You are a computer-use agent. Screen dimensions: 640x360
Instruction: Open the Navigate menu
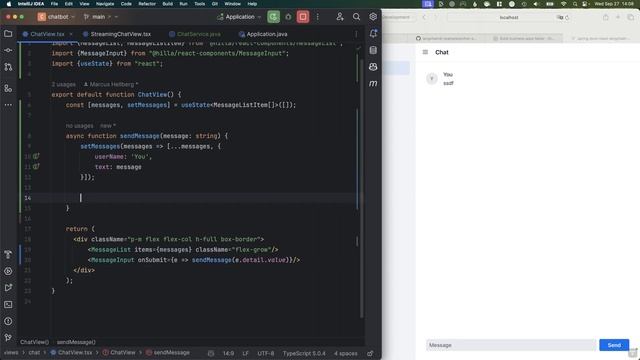(105, 4)
